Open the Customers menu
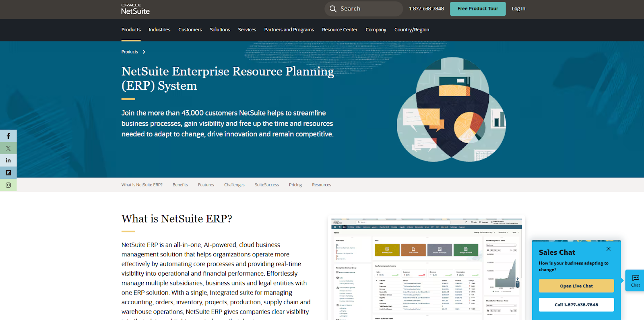This screenshot has width=644, height=320. point(190,30)
